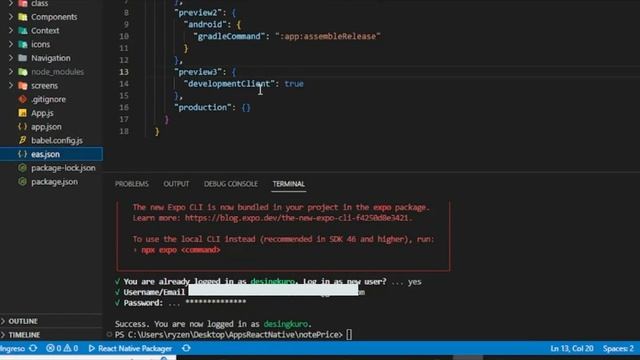The height and width of the screenshot is (360, 640).
Task: Click Spaces: 2 indentation setting
Action: (618, 348)
